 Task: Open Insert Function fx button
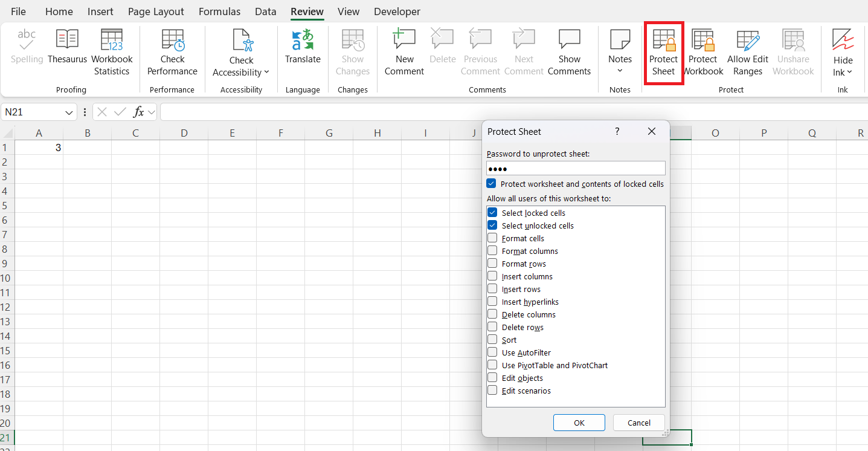(138, 112)
